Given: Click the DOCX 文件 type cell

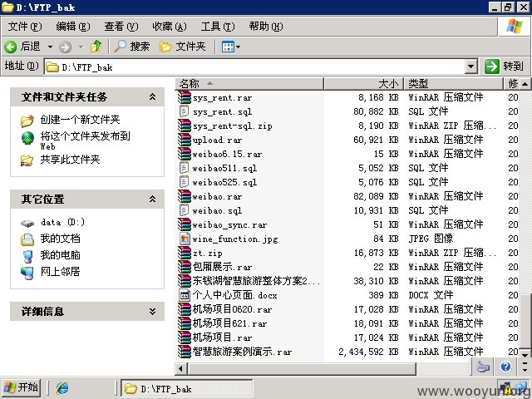Looking at the screenshot, I should pyautogui.click(x=431, y=295).
